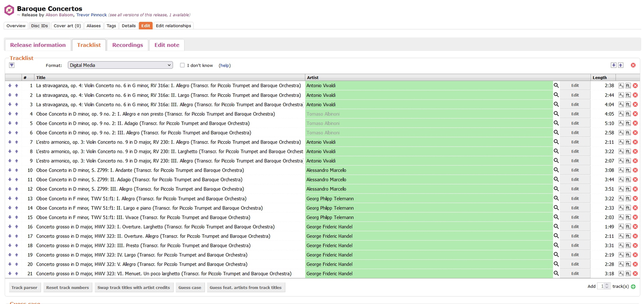Screen dimensions: 644x304
Task: Move track 5 up with its arrow
Action: pos(16,123)
